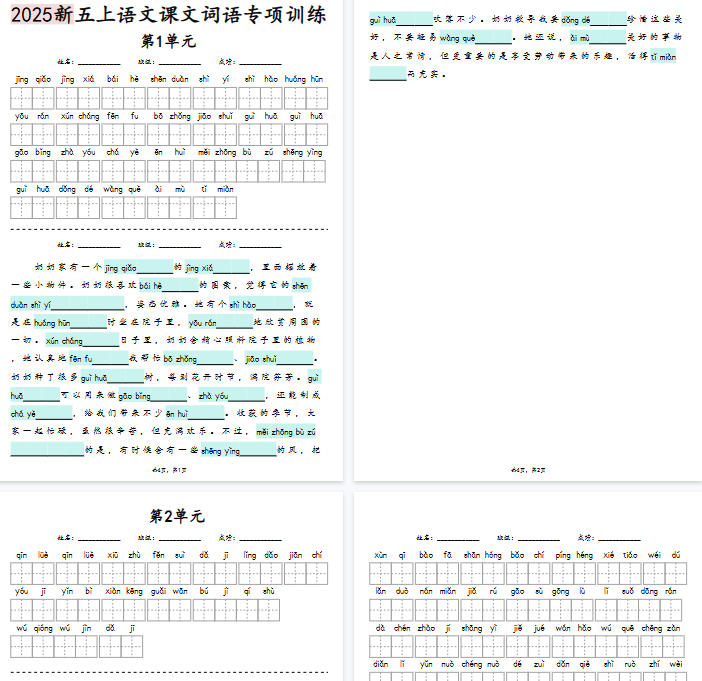Click 'xié tiáo' pinyin label
The width and height of the screenshot is (702, 681).
619,555
